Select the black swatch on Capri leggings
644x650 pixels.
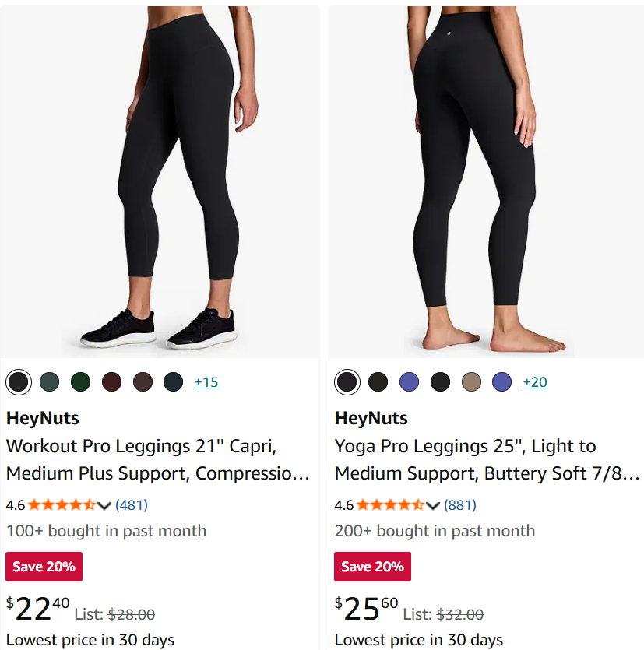pos(18,381)
